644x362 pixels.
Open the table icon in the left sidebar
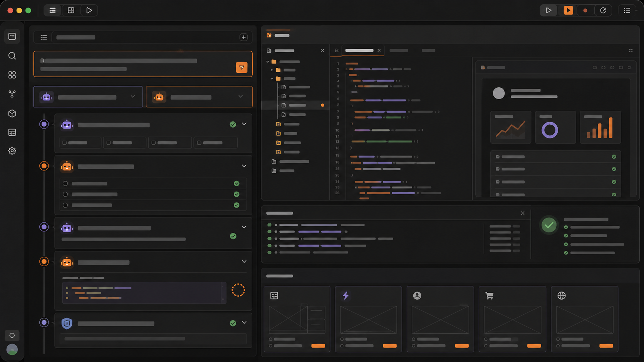point(12,132)
